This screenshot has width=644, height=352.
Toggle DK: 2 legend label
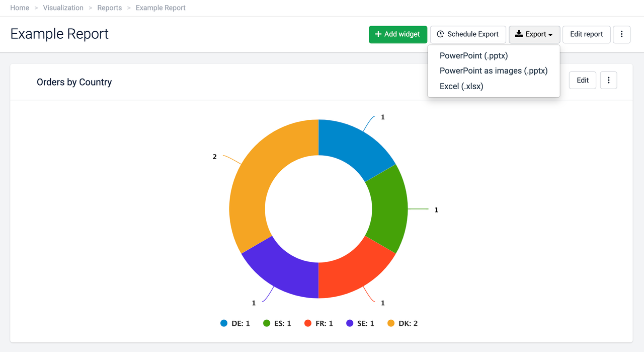click(x=408, y=323)
